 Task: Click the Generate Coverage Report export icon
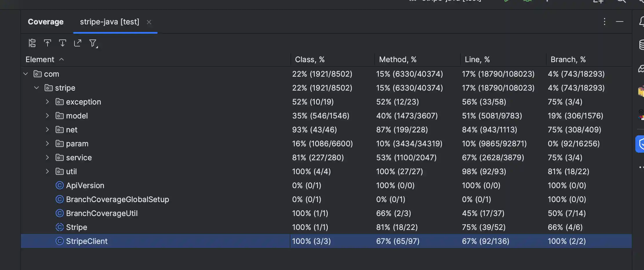pyautogui.click(x=78, y=43)
